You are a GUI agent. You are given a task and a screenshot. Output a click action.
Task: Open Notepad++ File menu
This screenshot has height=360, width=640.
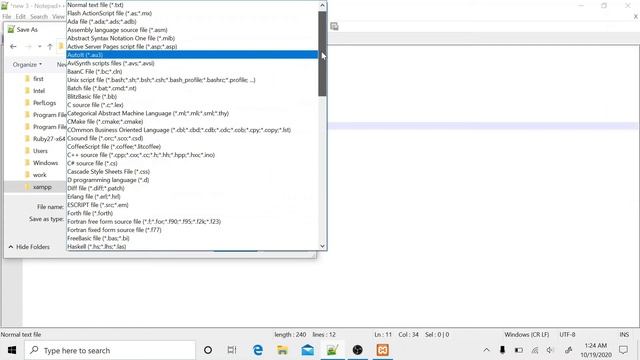pos(7,17)
